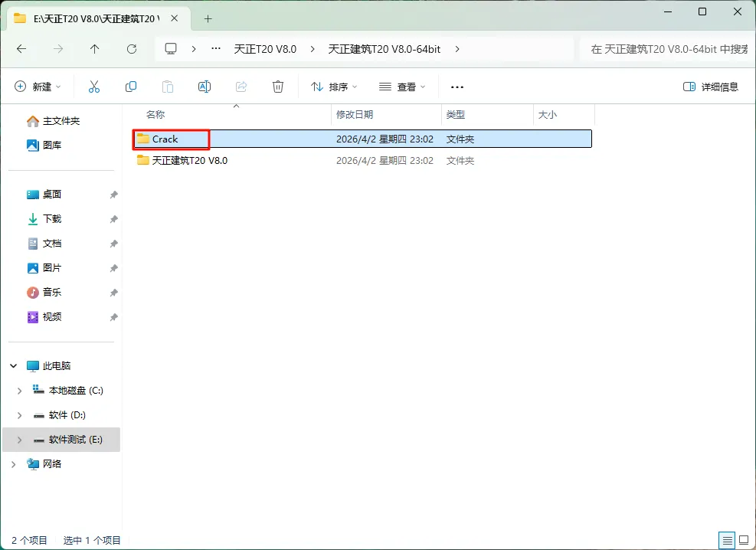Select the 天正建筑T20 V8.0 folder icon
Viewport: 756px width, 550px height.
coord(142,160)
